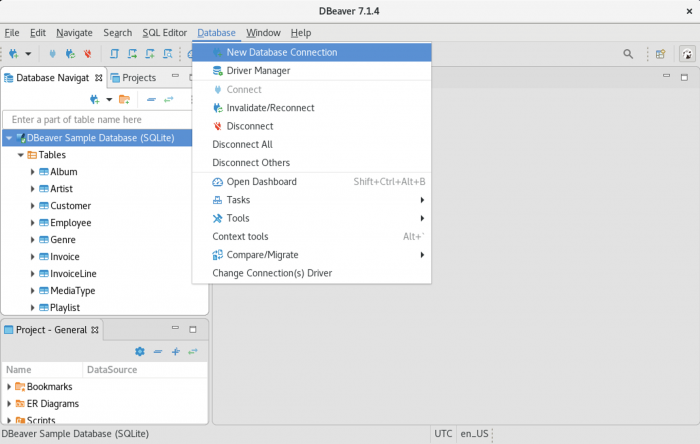
Task: Click the New Connection plug icon in main toolbar
Action: click(x=13, y=54)
